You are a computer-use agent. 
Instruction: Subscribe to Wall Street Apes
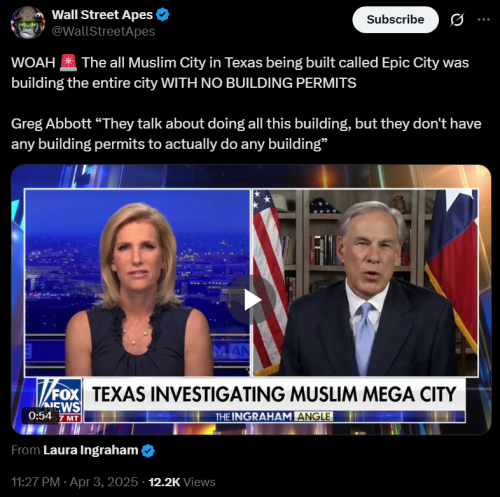pos(395,20)
